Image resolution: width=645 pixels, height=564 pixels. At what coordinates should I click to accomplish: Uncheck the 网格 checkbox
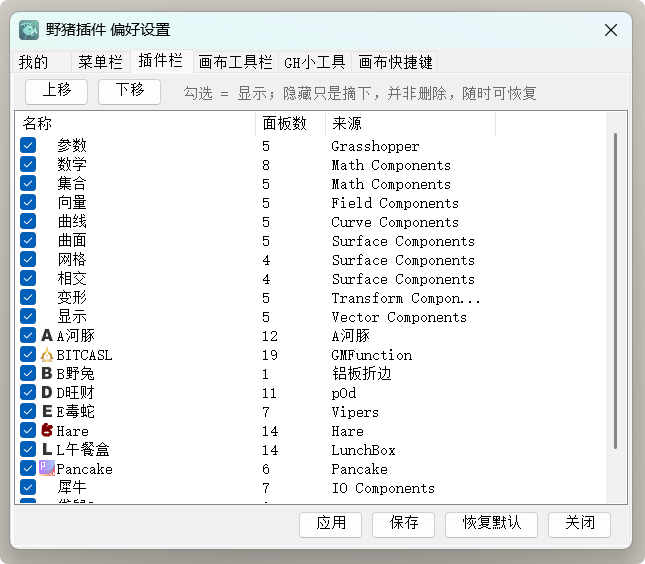point(28,259)
